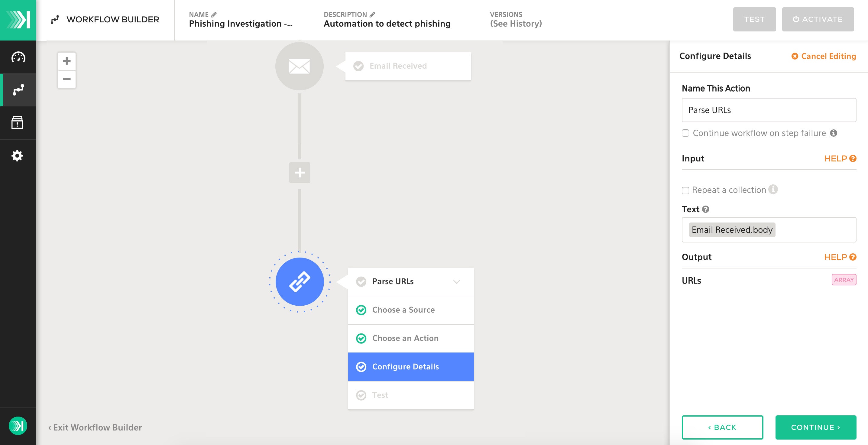The image size is (868, 445).
Task: Check Repeat a collection option
Action: click(x=685, y=190)
